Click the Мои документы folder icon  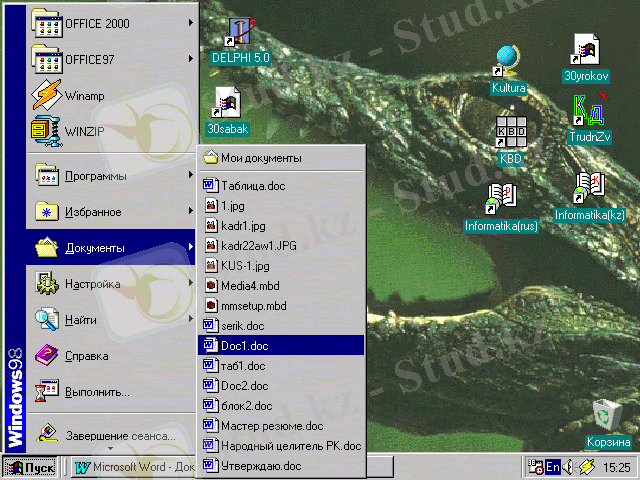[x=211, y=157]
